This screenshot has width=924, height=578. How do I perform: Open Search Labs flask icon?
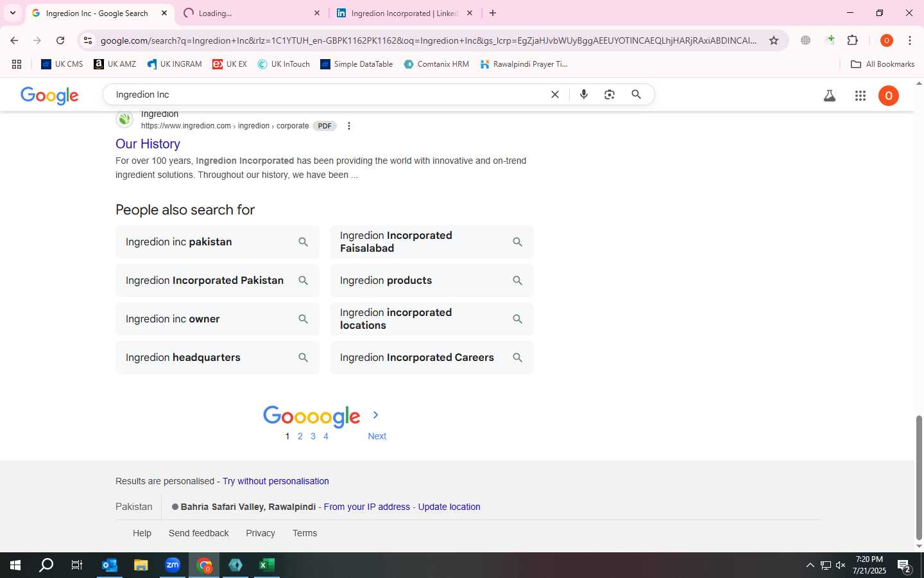click(x=830, y=96)
